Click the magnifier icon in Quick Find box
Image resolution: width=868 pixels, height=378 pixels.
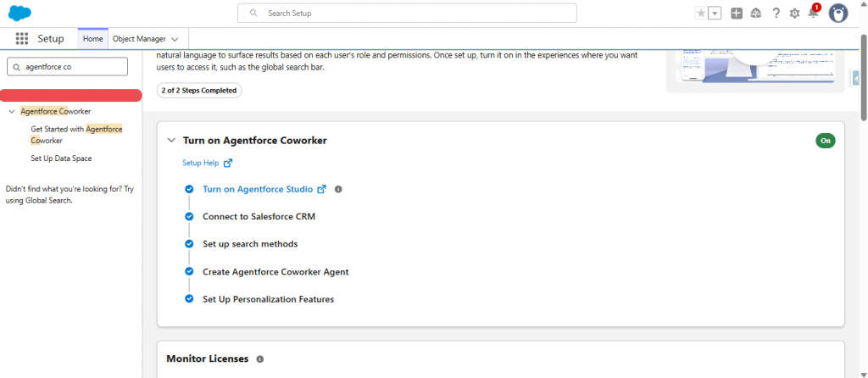(x=15, y=67)
